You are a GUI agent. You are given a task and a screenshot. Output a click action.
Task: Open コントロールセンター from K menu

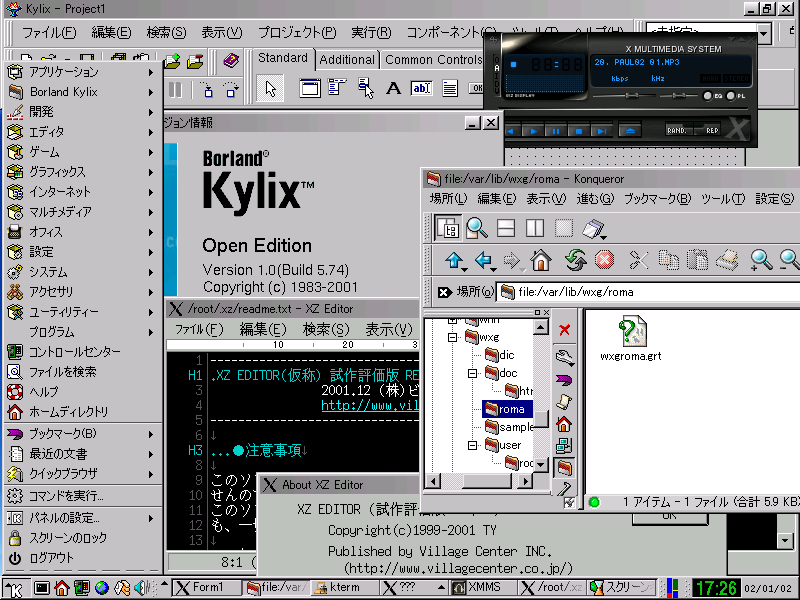82,352
